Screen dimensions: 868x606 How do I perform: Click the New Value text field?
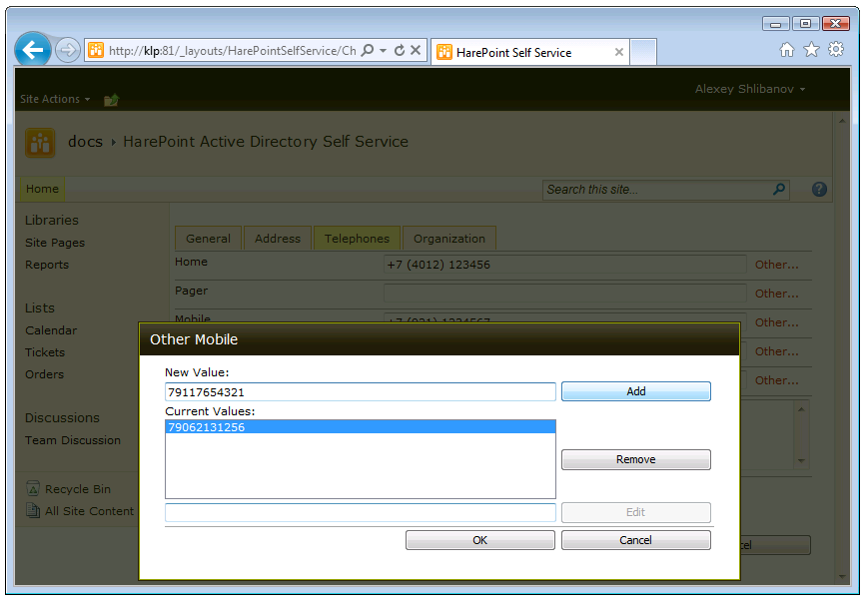pyautogui.click(x=360, y=392)
